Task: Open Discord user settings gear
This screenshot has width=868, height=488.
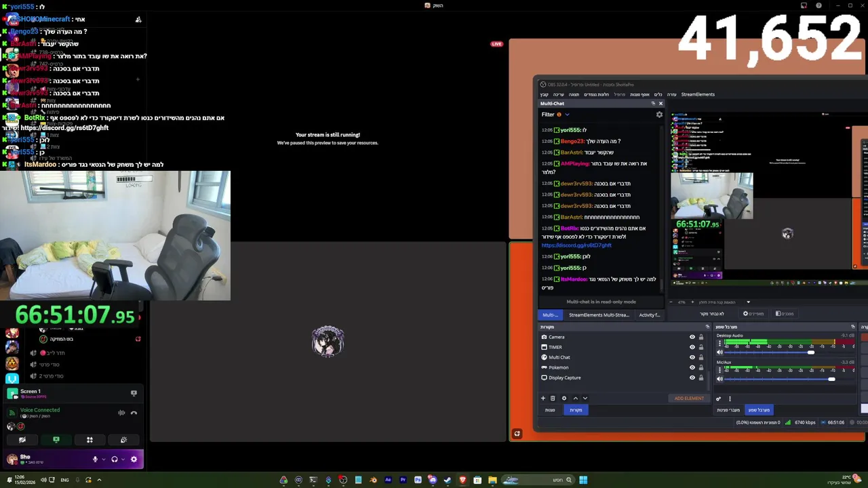Action: [134, 460]
